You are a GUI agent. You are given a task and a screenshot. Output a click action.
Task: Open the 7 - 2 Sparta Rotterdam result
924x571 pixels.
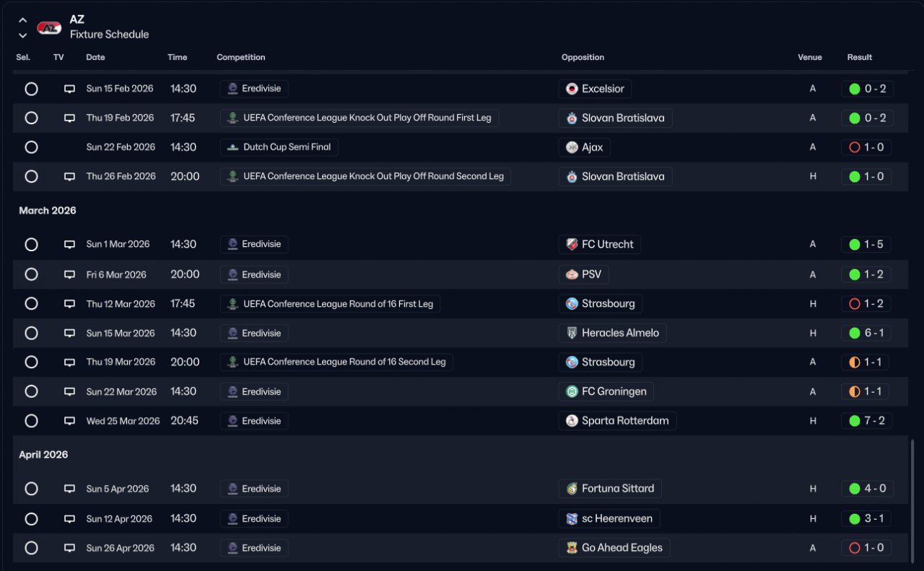[x=867, y=421]
